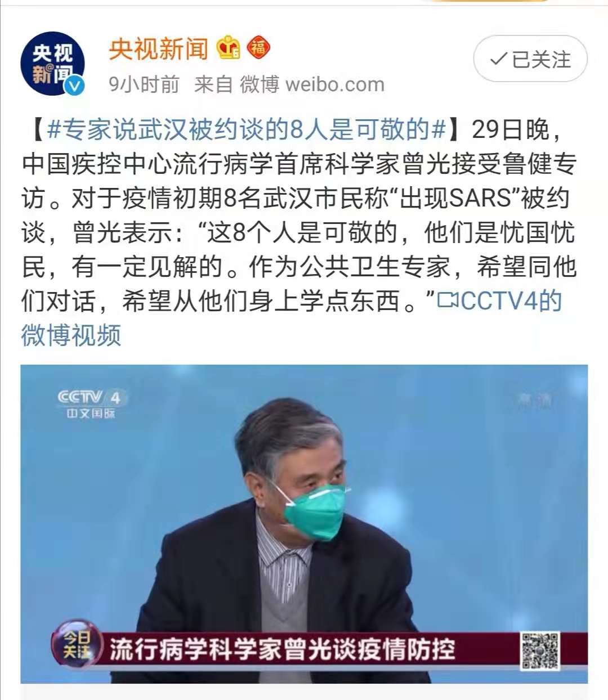This screenshot has height=700, width=608.
Task: Open the CCTV4的微博视频 link
Action: tap(292, 317)
